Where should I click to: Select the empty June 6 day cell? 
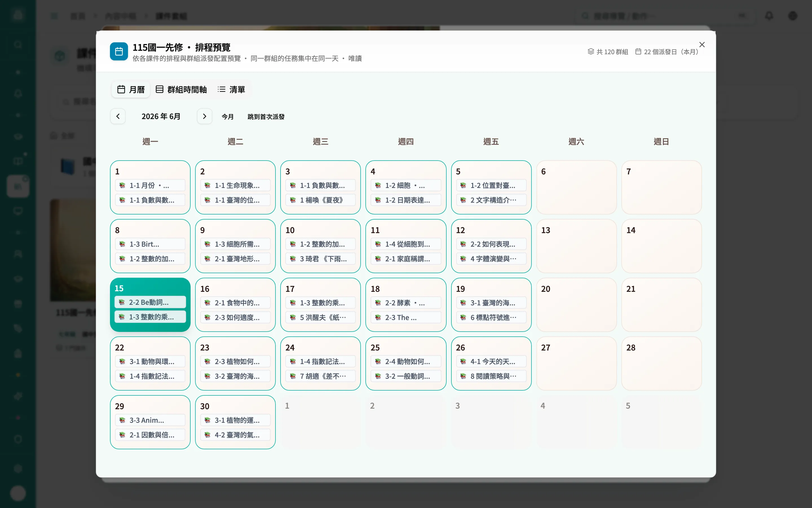click(x=576, y=187)
